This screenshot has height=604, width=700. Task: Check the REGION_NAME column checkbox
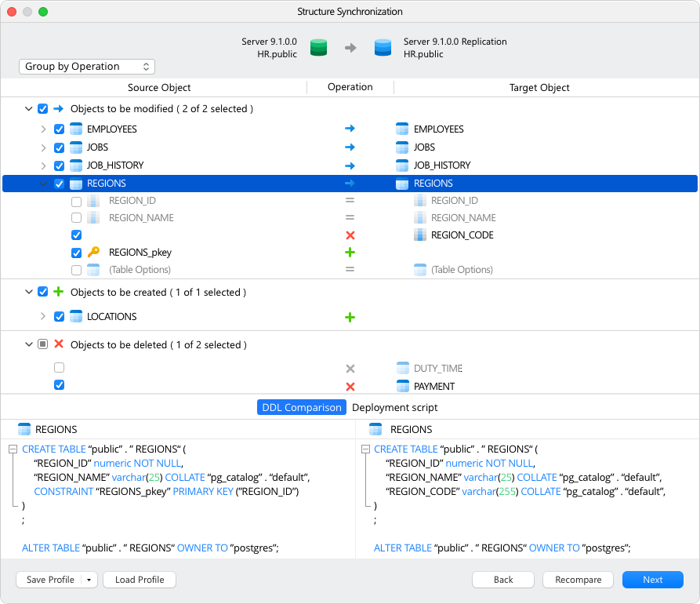76,218
